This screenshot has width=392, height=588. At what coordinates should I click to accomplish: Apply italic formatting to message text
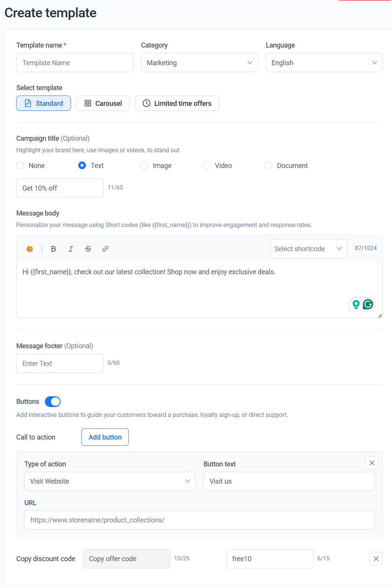coord(71,249)
